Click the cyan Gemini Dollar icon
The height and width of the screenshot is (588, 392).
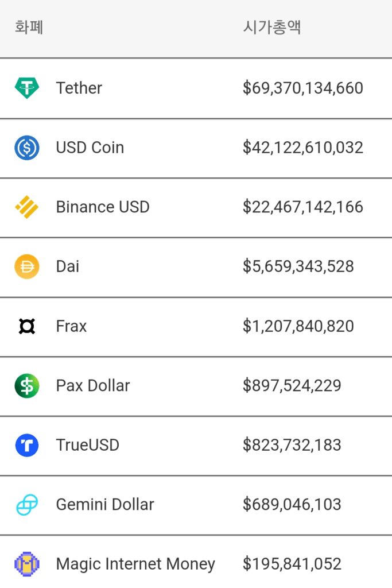coord(26,505)
